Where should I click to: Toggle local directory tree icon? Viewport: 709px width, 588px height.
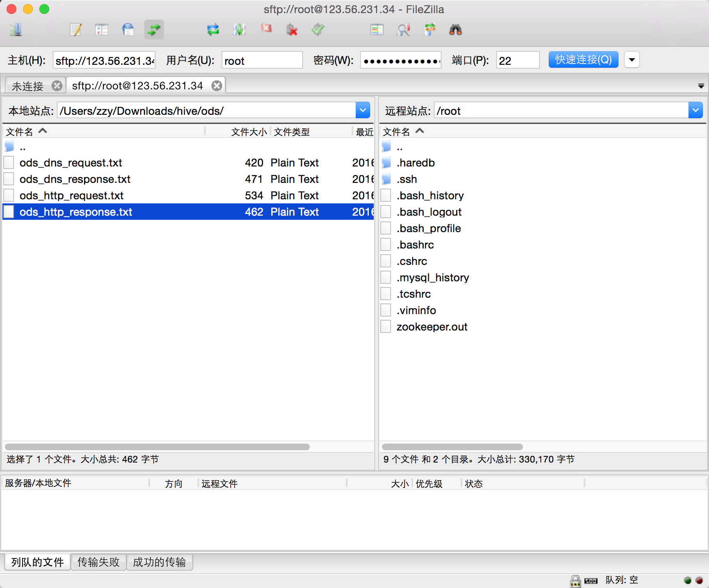(x=102, y=30)
